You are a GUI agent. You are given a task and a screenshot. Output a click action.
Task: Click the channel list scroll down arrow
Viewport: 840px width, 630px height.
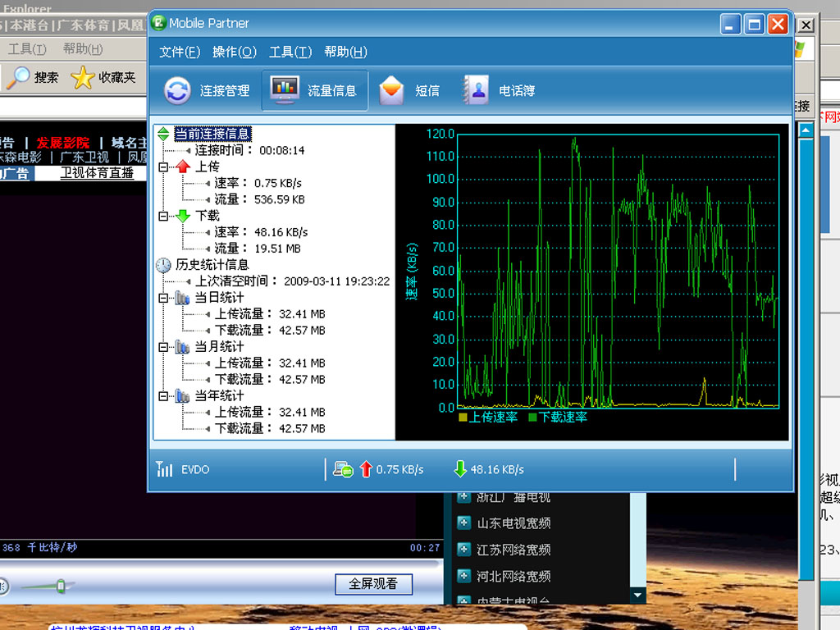pos(637,595)
